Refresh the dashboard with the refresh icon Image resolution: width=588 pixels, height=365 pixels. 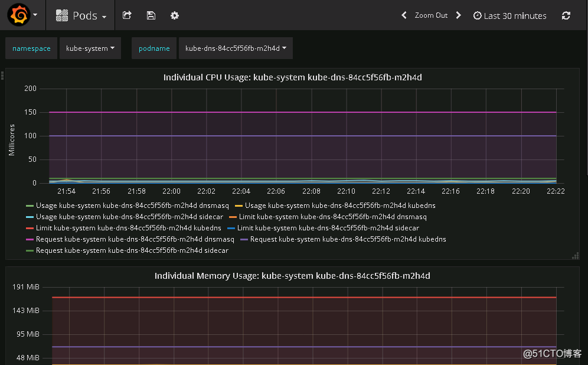click(x=566, y=15)
